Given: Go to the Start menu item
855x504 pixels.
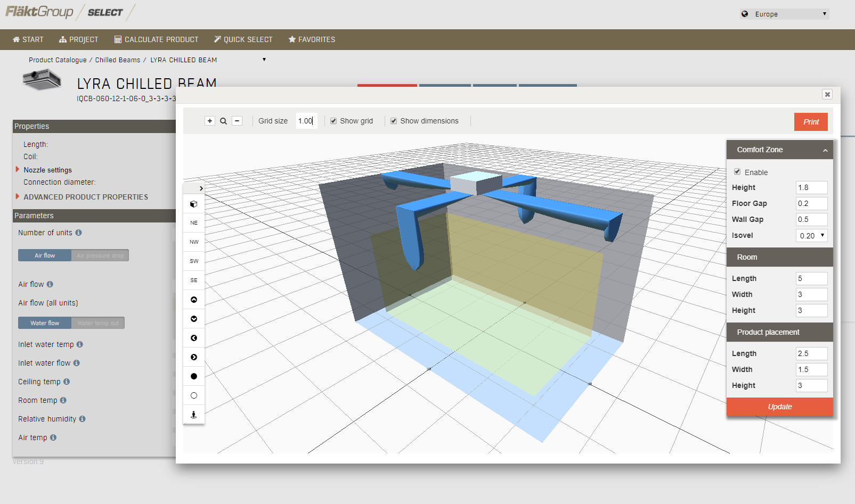Looking at the screenshot, I should pos(28,39).
